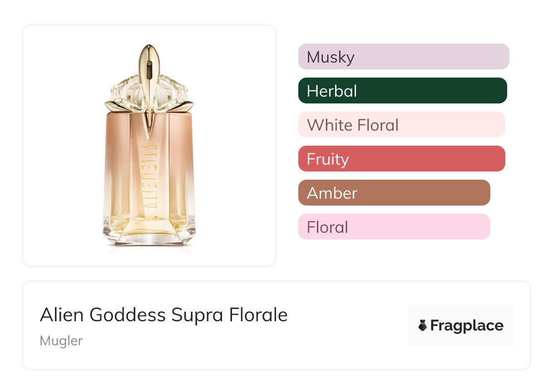Open the perfume bottle image
The width and height of the screenshot is (553, 392).
[x=149, y=150]
